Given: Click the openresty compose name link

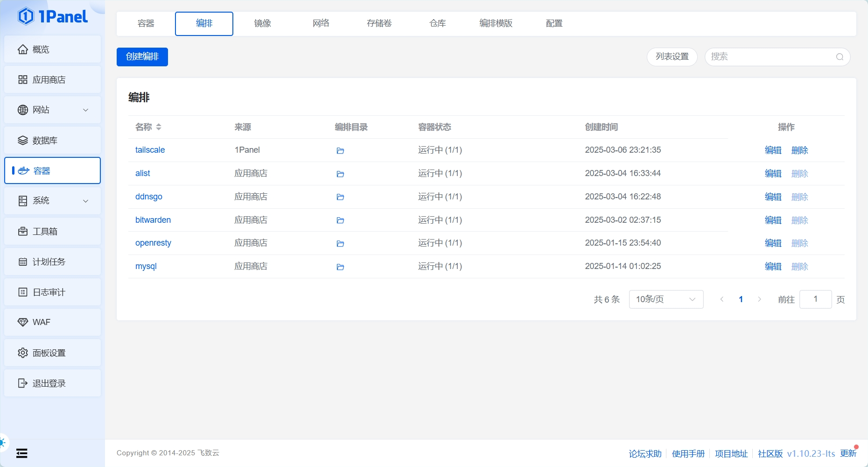Looking at the screenshot, I should point(153,243).
